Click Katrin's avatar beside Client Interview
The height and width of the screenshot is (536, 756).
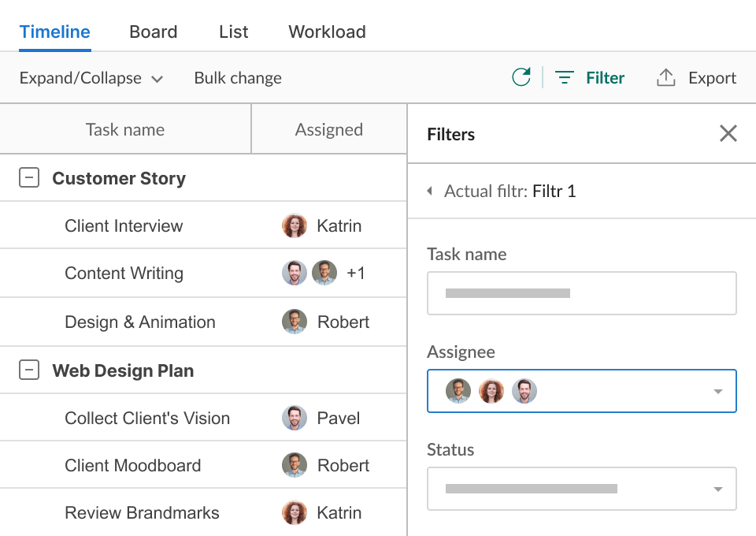[295, 226]
